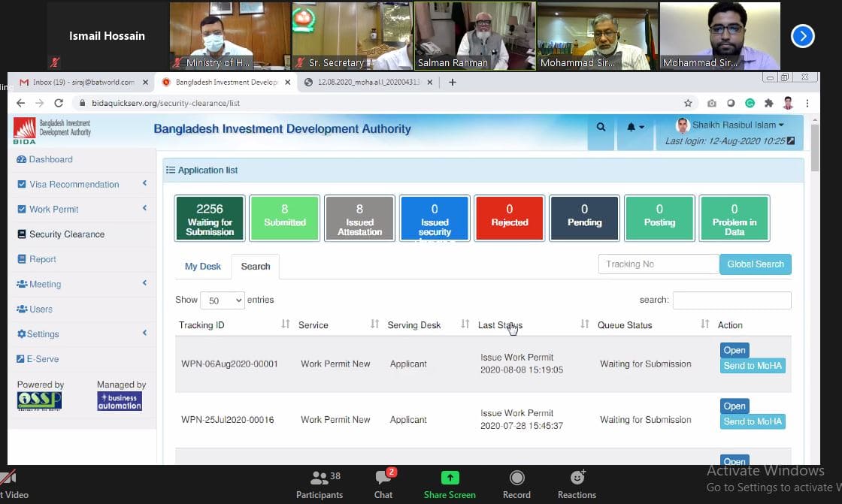
Task: Open the Show entries count dropdown
Action: tap(222, 300)
